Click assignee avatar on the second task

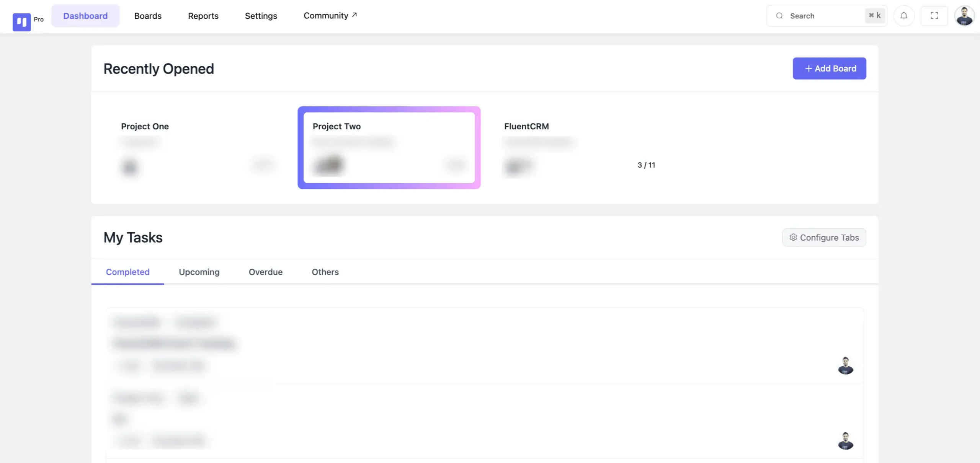pyautogui.click(x=846, y=441)
